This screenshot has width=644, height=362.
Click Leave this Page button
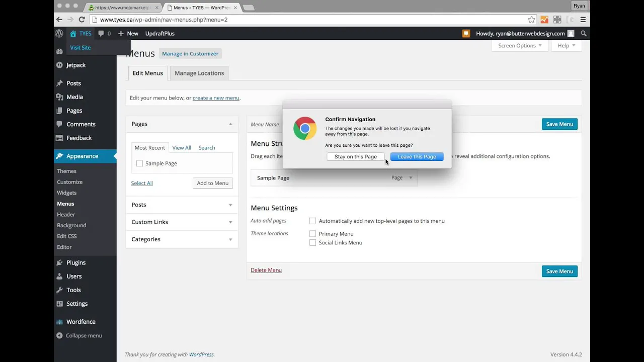tap(417, 157)
